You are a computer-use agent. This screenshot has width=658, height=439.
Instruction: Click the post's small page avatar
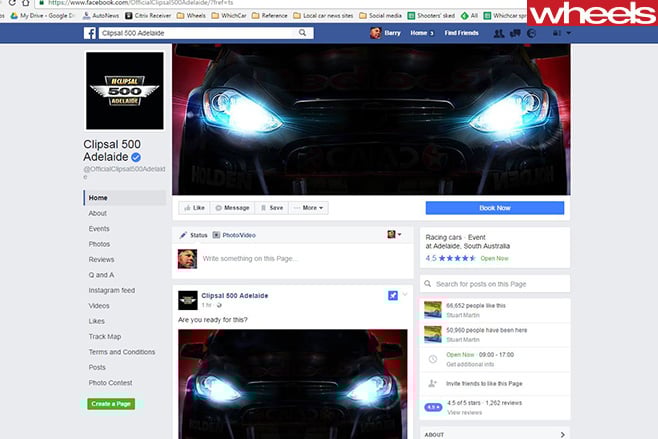coord(188,301)
